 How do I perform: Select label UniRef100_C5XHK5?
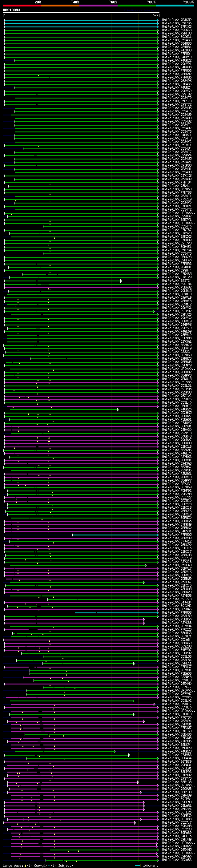(177, 413)
